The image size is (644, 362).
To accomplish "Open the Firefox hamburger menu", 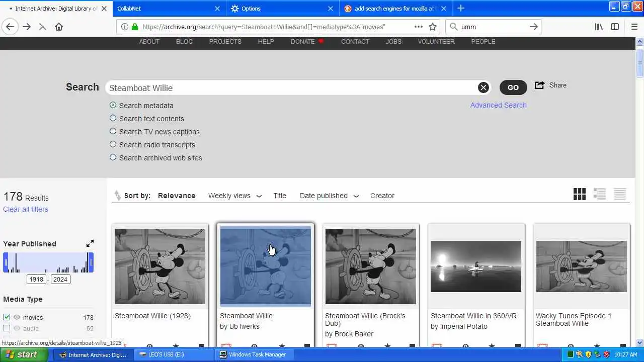I will tap(634, 27).
